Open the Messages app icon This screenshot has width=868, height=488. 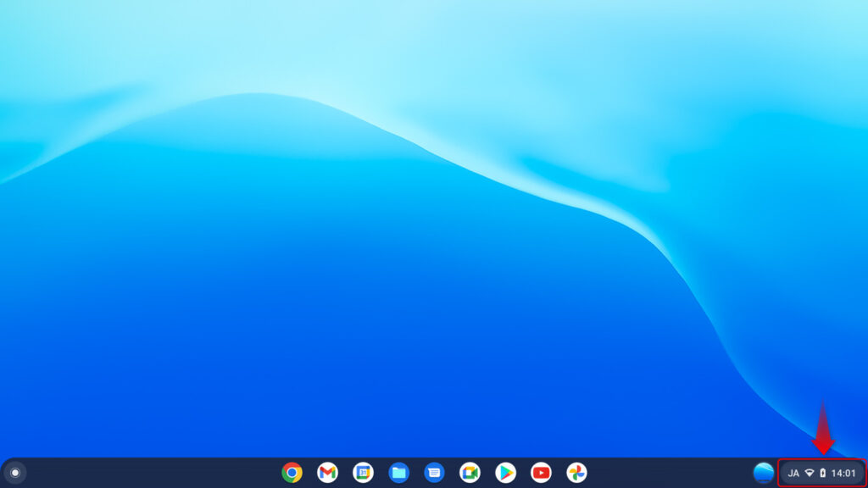coord(434,473)
